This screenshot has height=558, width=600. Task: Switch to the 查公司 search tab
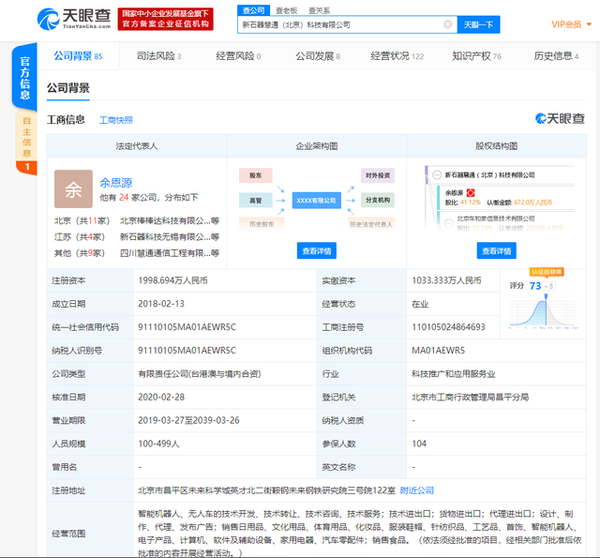(x=254, y=10)
